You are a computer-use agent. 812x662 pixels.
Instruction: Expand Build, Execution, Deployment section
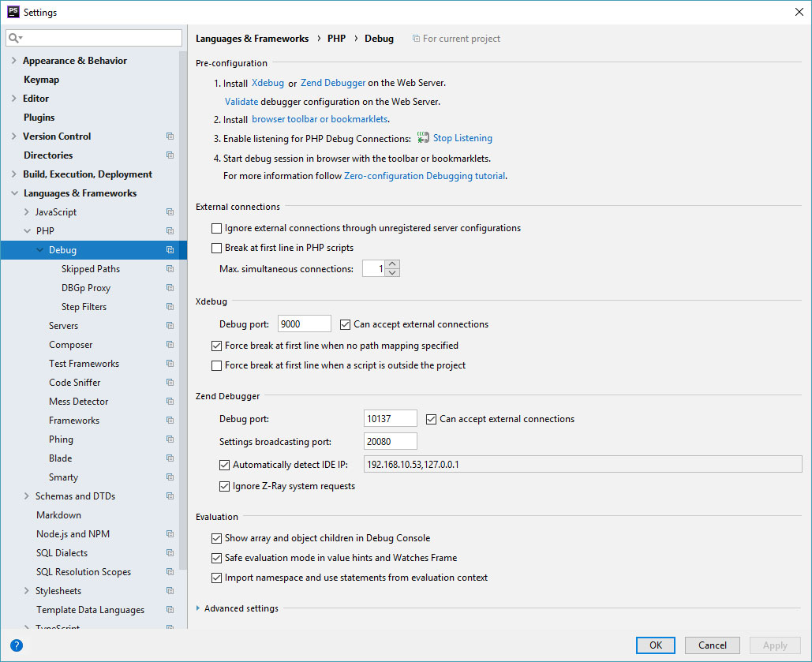(x=14, y=174)
